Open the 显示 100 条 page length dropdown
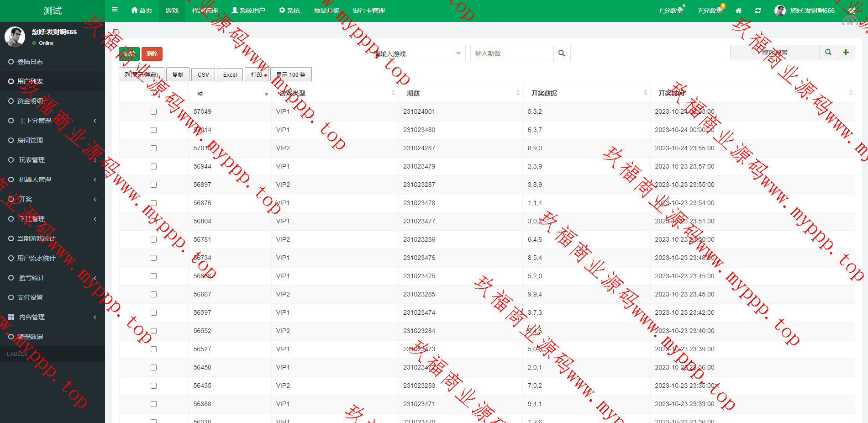868x423 pixels. 291,74
